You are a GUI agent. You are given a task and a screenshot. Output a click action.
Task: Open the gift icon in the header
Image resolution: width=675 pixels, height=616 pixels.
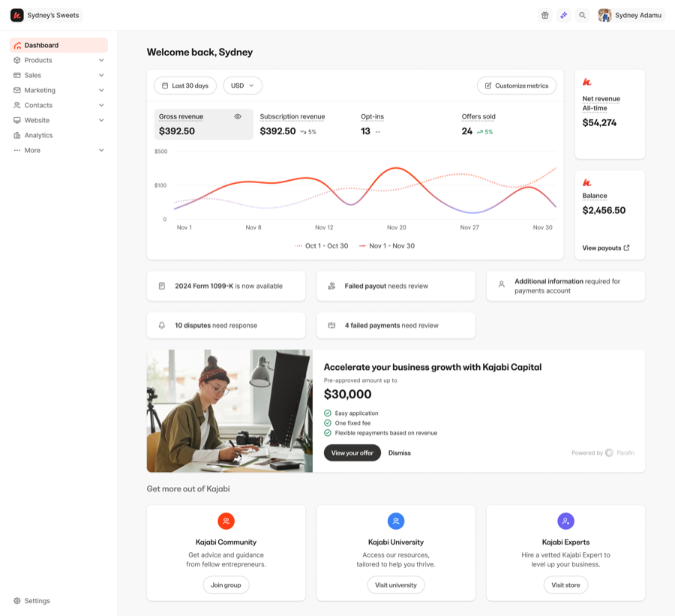(545, 15)
